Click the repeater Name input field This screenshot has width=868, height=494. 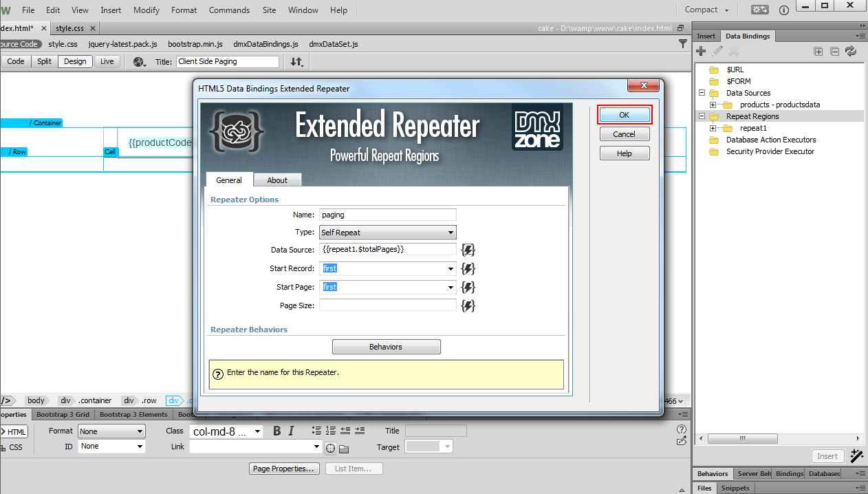388,215
